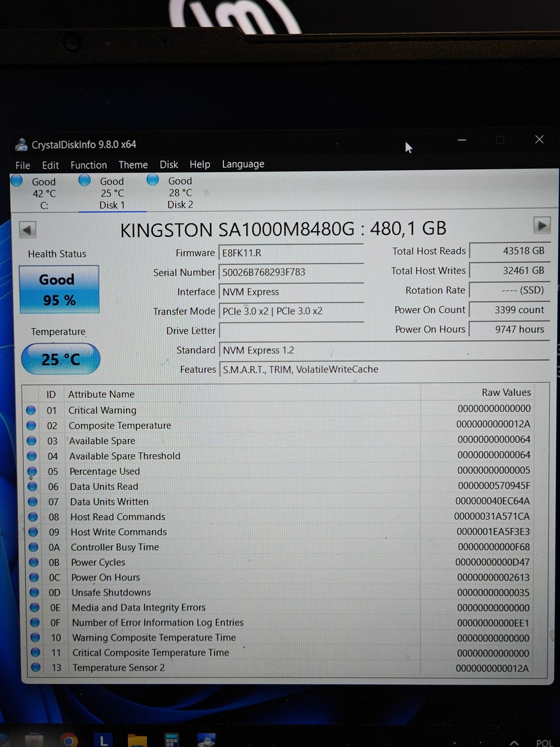Open the blue L app on taskbar
560x747 pixels.
103,740
